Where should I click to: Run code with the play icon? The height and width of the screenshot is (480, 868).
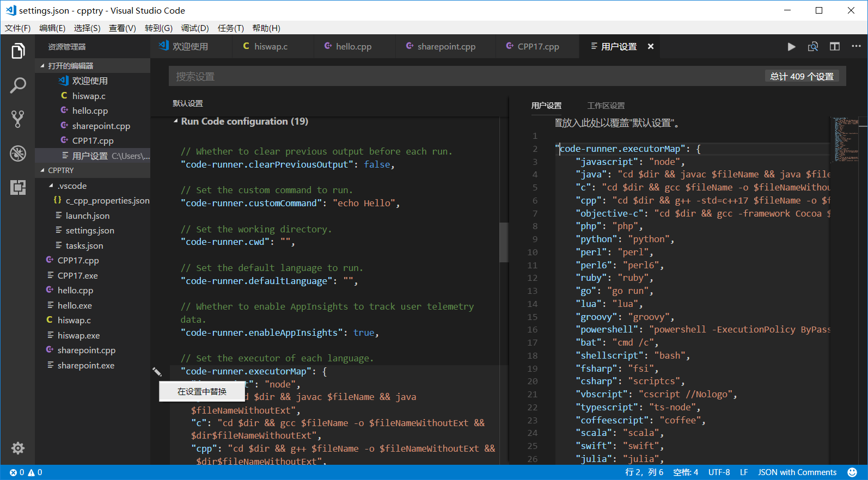point(791,47)
